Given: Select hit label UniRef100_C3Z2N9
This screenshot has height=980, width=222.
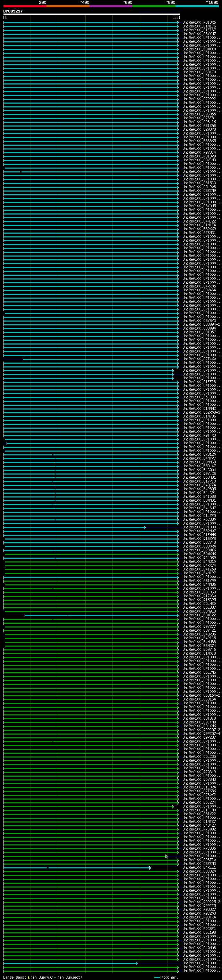Looking at the screenshot, I should click(x=199, y=191).
